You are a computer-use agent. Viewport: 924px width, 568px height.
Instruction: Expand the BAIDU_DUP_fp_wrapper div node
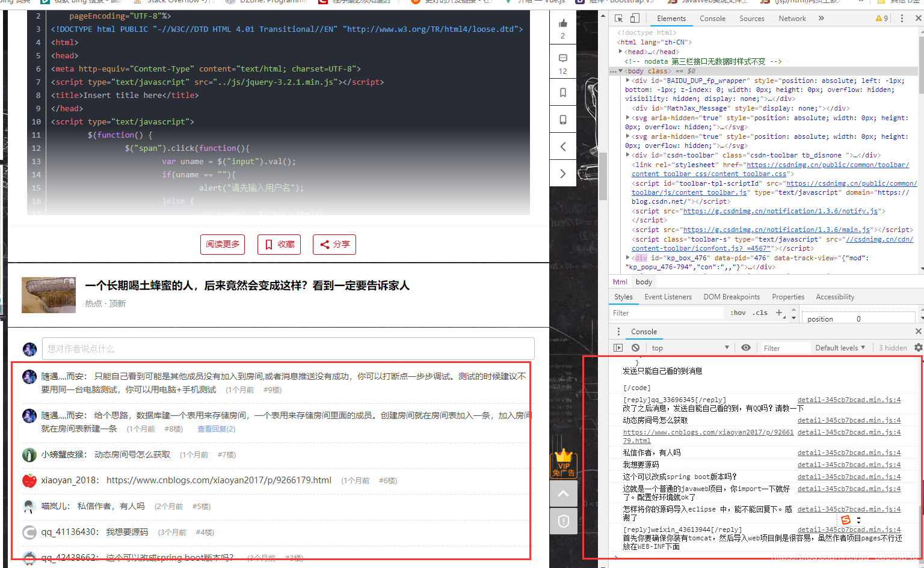(627, 81)
